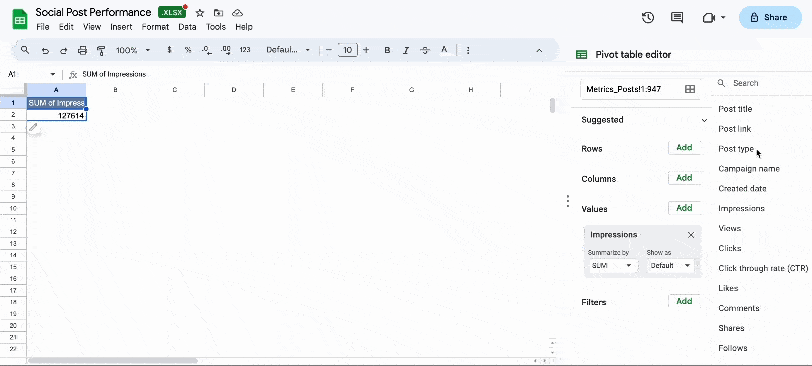Add a field to Filters
This screenshot has width=812, height=366.
click(684, 301)
